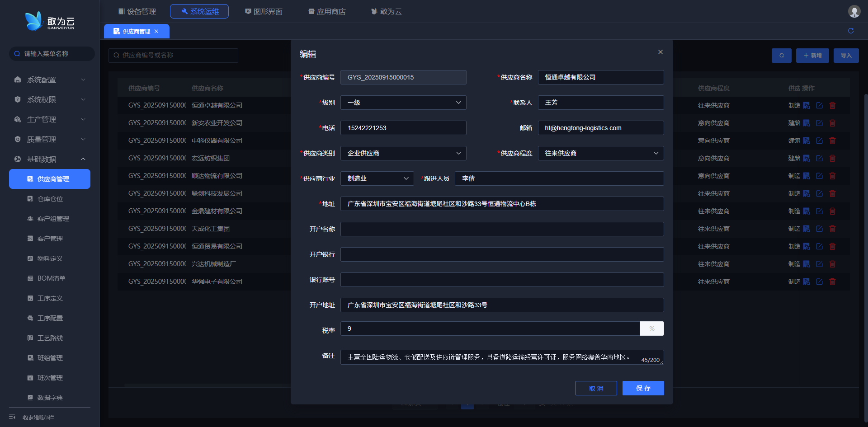Click the page reload icon below the avatar

(x=850, y=31)
